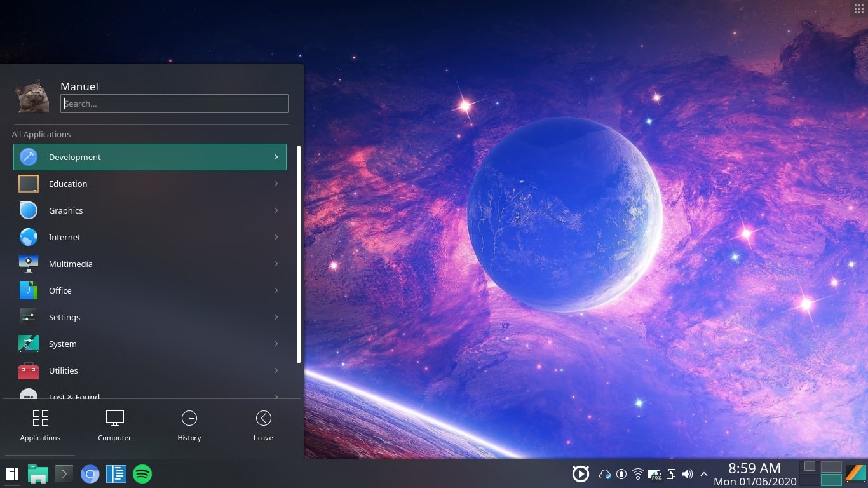Open the Development category

150,157
